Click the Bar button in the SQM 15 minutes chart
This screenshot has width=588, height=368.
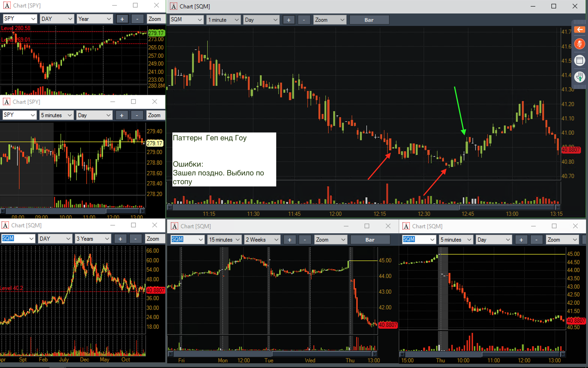370,240
